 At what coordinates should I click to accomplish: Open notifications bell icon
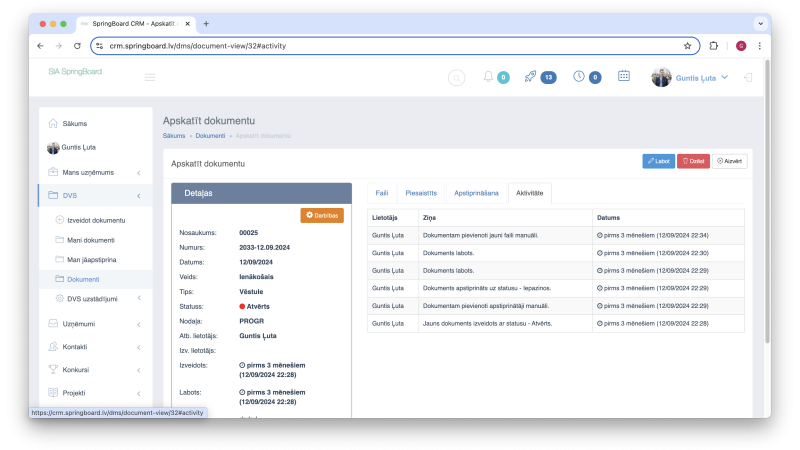tap(488, 77)
